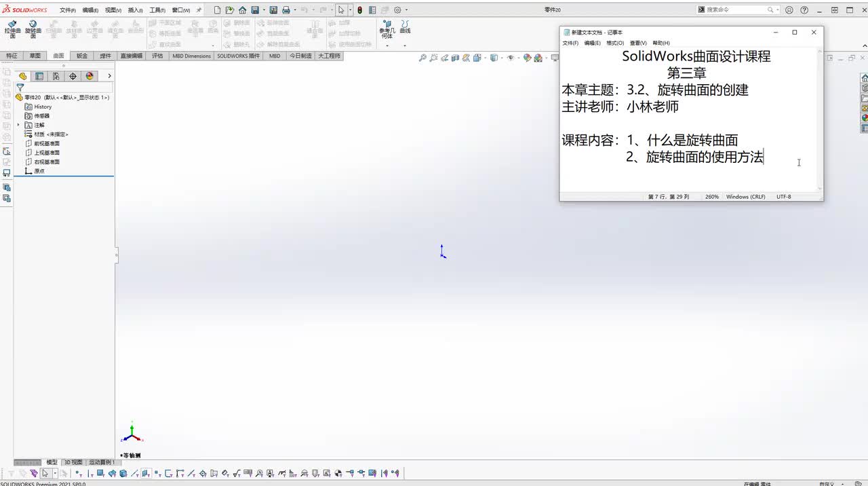
Task: Click the traffic-light Rebuild icon
Action: [359, 10]
